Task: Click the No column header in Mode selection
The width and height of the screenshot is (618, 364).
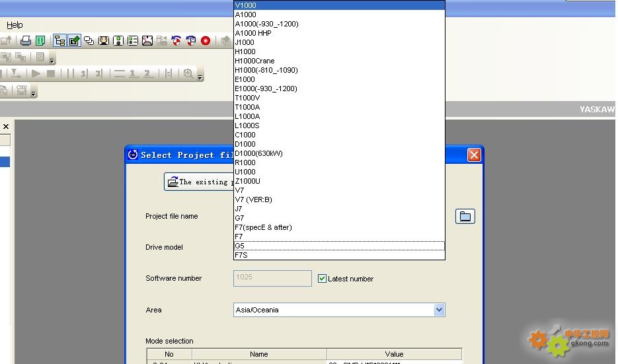Action: (x=169, y=354)
